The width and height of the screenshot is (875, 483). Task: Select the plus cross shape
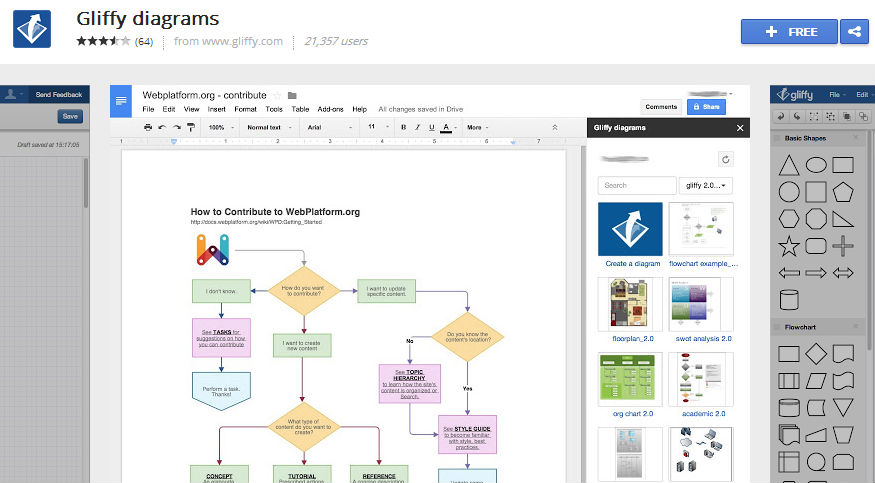point(843,246)
